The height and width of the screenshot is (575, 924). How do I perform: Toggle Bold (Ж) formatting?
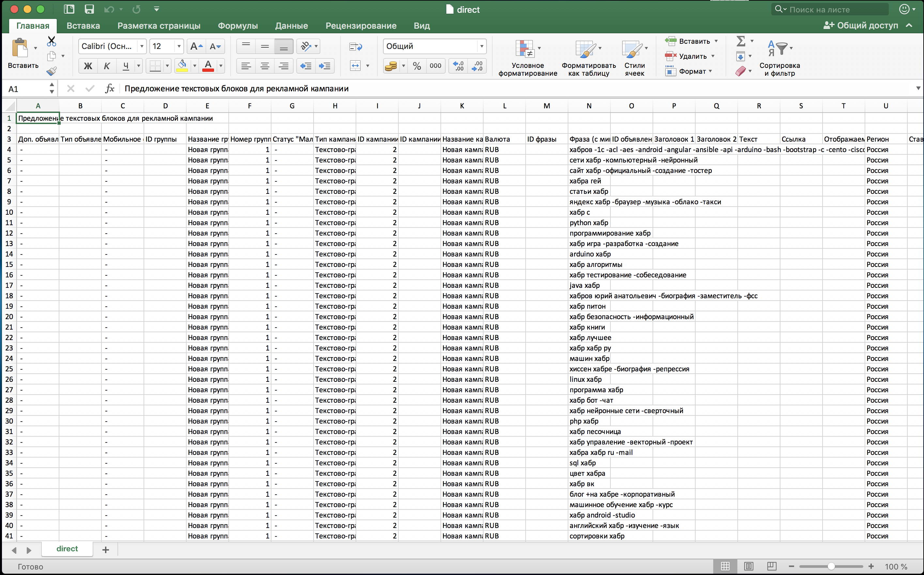point(88,66)
